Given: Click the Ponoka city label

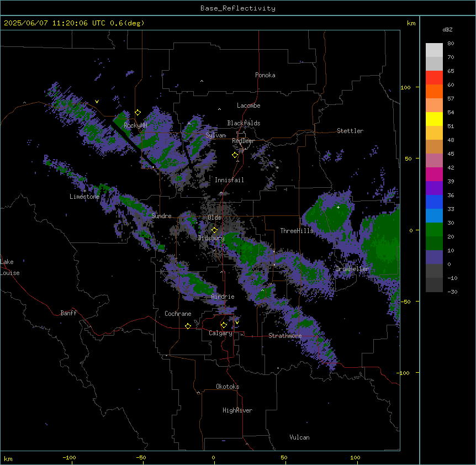Looking at the screenshot, I should 265,75.
